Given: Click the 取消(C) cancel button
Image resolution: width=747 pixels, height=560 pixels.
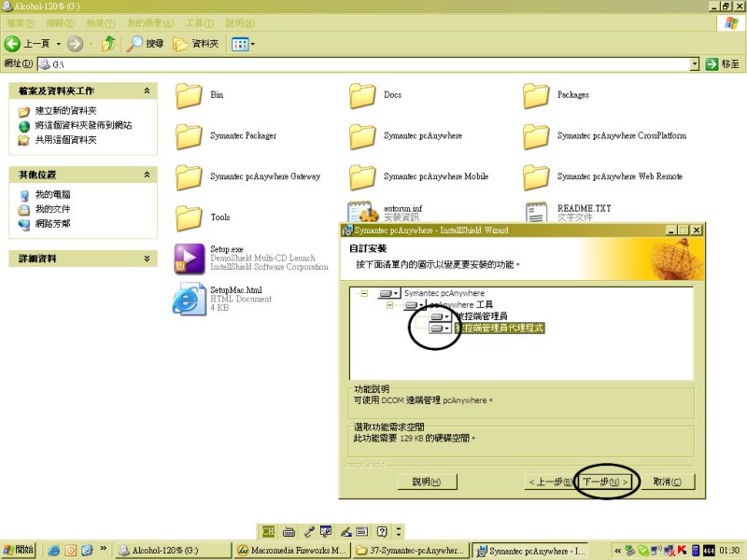Looking at the screenshot, I should (x=667, y=482).
